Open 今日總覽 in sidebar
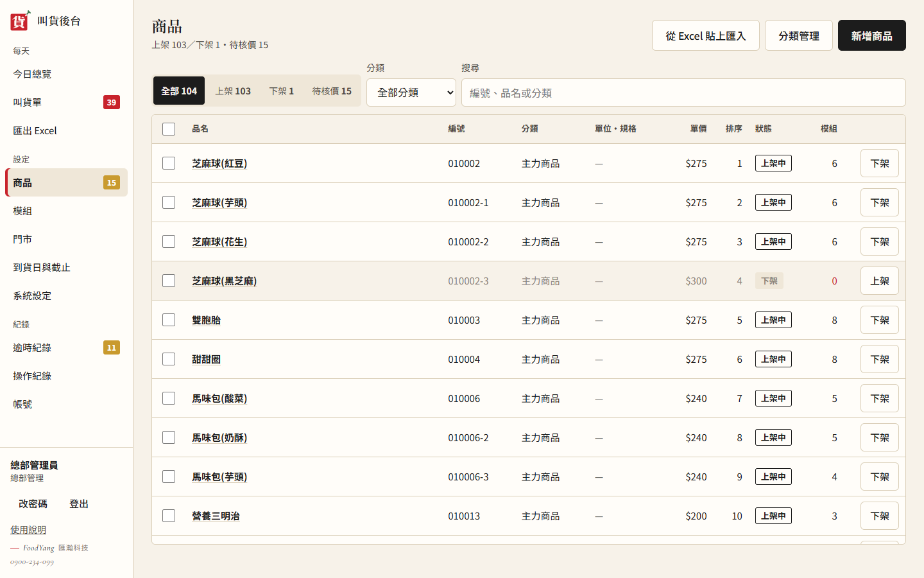 tap(66, 74)
